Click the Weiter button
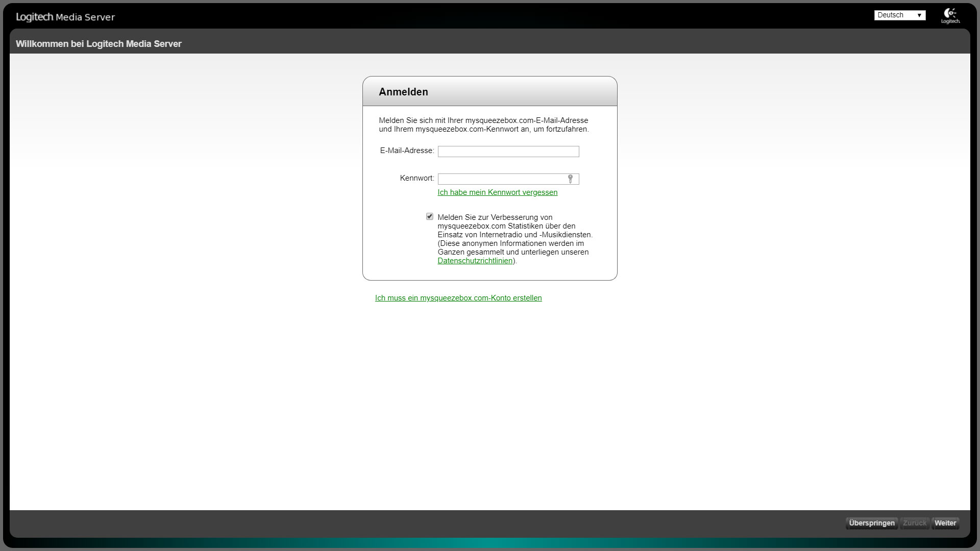 (945, 523)
